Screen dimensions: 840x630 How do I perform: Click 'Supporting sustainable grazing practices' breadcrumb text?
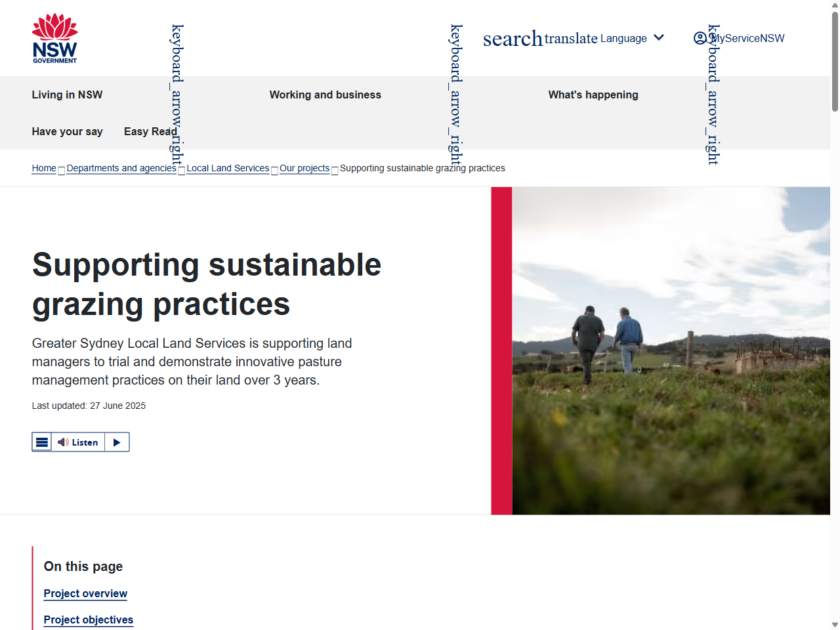pos(423,168)
